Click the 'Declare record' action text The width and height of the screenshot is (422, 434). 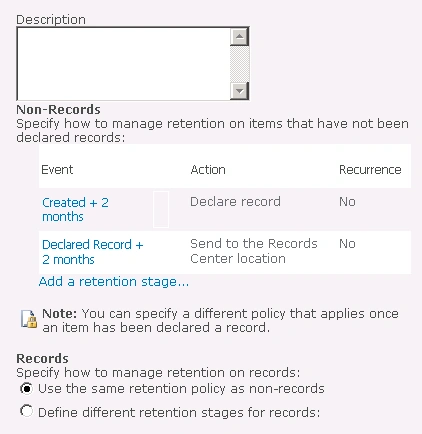235,202
